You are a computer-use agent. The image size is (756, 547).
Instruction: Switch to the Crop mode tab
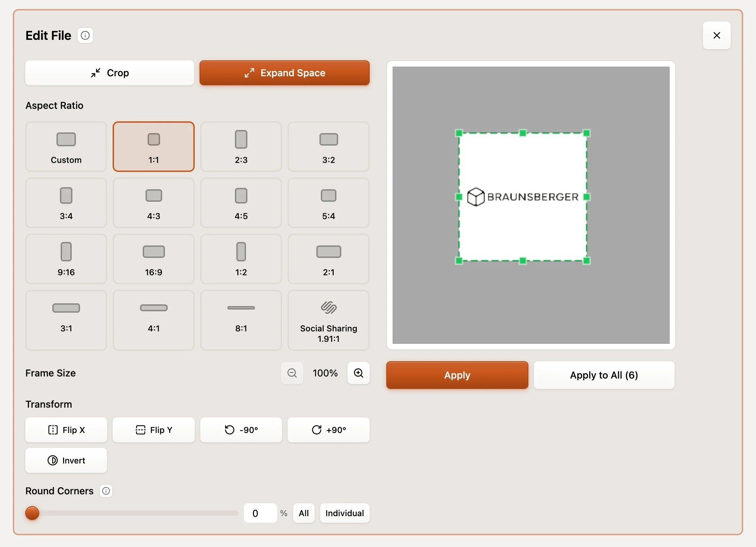pyautogui.click(x=109, y=73)
